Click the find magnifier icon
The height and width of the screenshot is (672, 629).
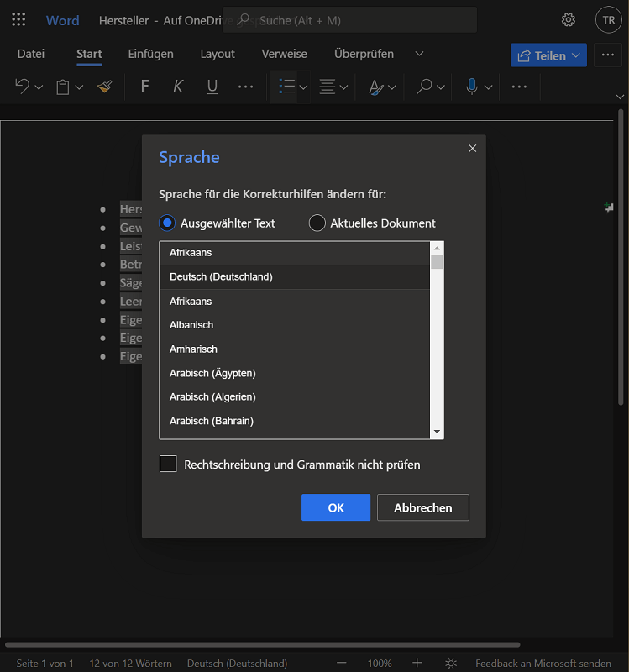[x=424, y=87]
